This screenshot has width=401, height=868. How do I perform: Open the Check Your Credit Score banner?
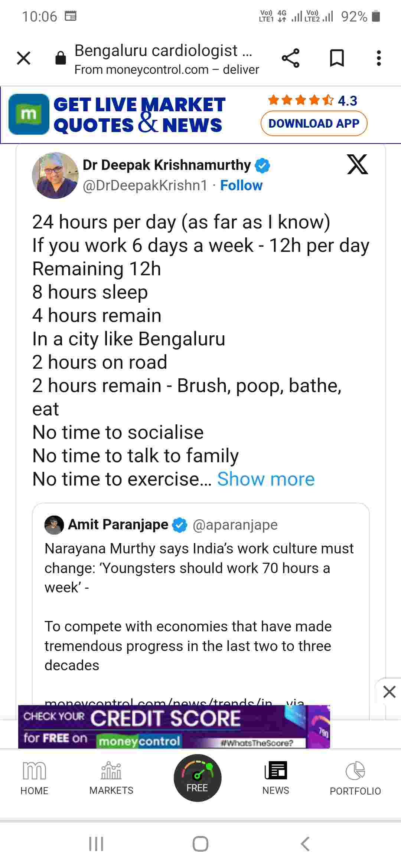click(174, 727)
